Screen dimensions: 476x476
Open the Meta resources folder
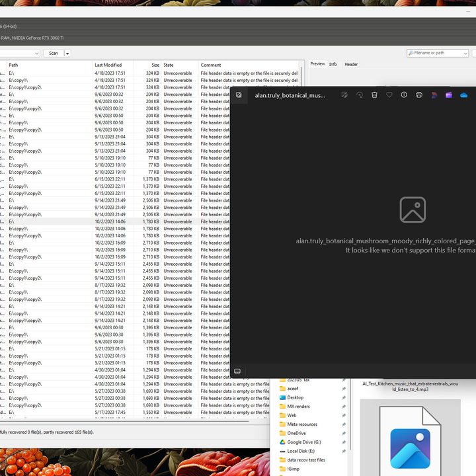(x=298, y=424)
